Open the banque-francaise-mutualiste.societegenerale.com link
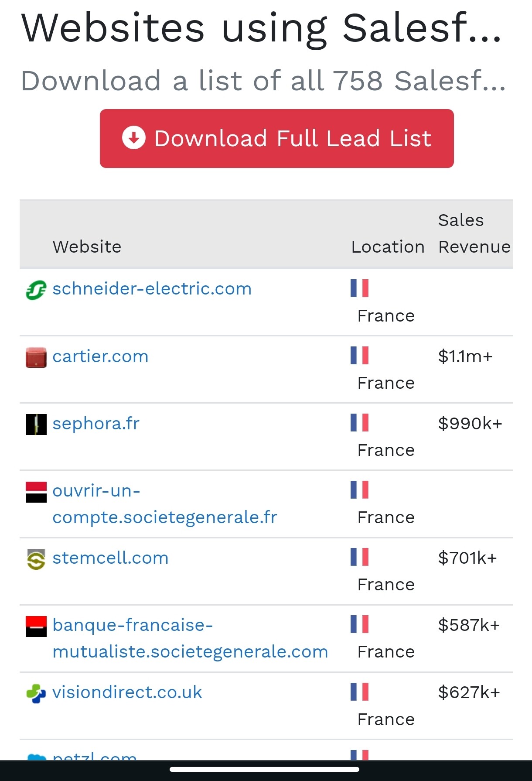 click(190, 638)
